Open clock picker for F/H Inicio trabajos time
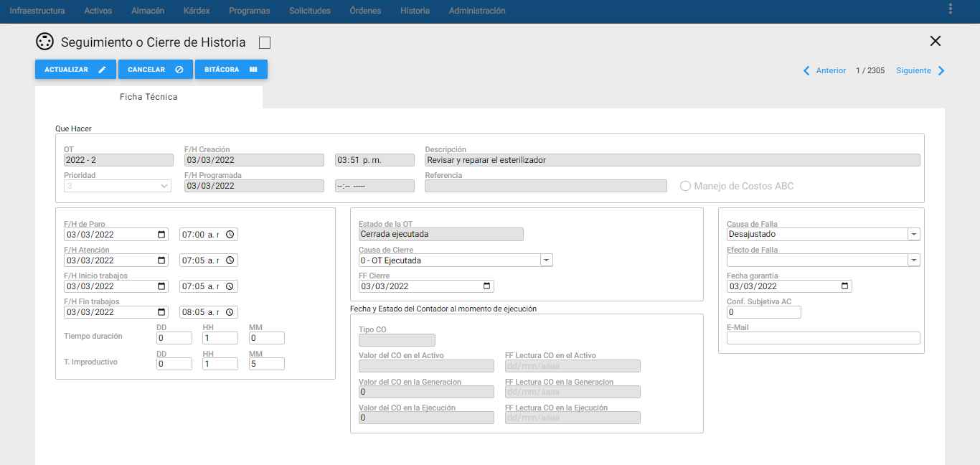Screen dimensions: 980x465 click(230, 286)
